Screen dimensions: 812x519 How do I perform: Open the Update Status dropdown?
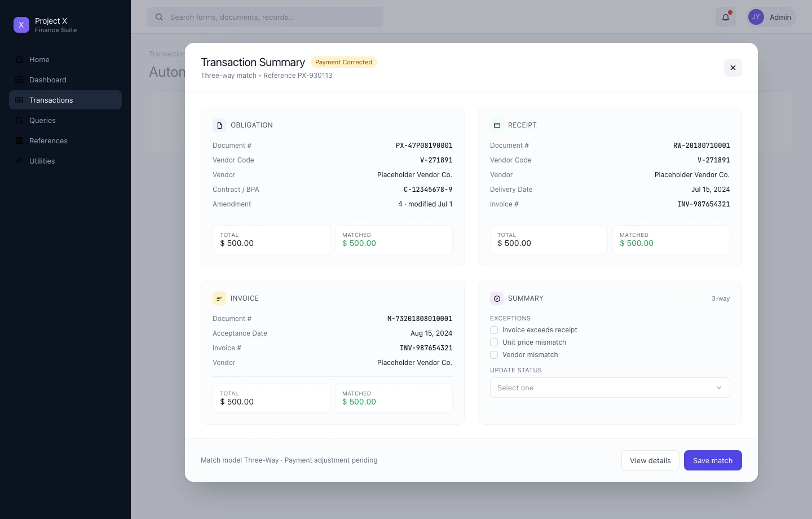(x=610, y=388)
